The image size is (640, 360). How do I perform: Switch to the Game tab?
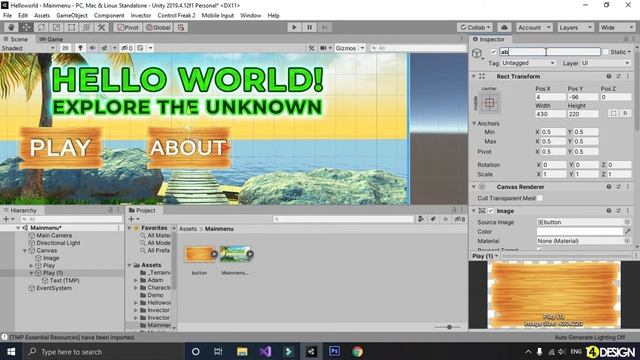click(x=51, y=39)
